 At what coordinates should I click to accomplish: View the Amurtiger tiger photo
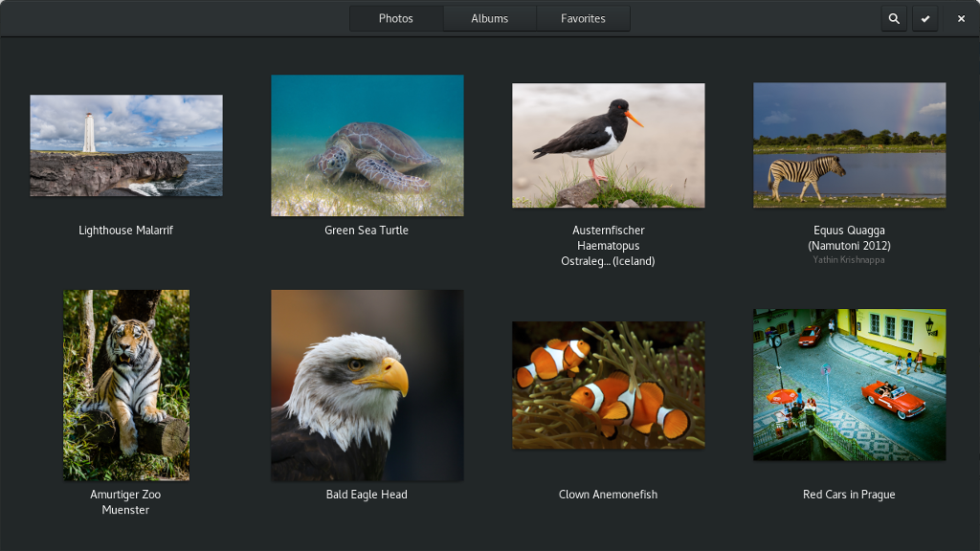click(x=126, y=385)
